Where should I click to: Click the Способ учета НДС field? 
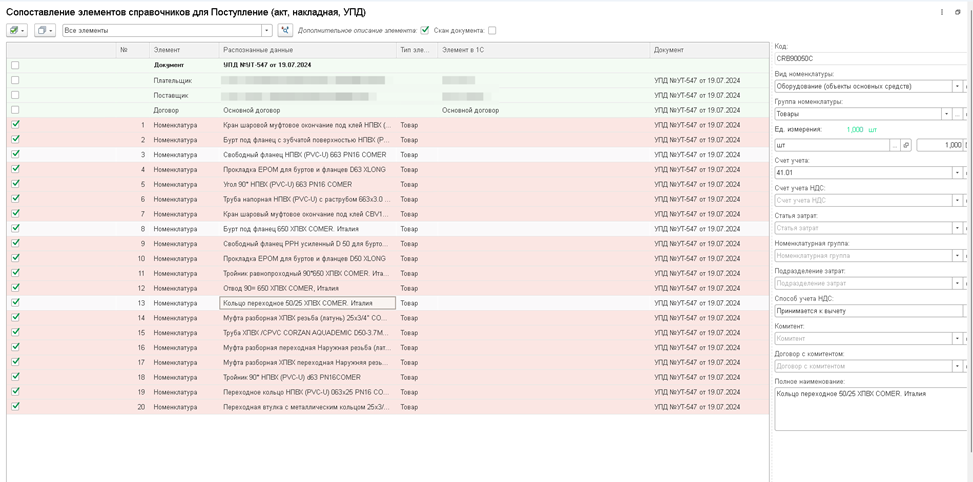click(869, 311)
